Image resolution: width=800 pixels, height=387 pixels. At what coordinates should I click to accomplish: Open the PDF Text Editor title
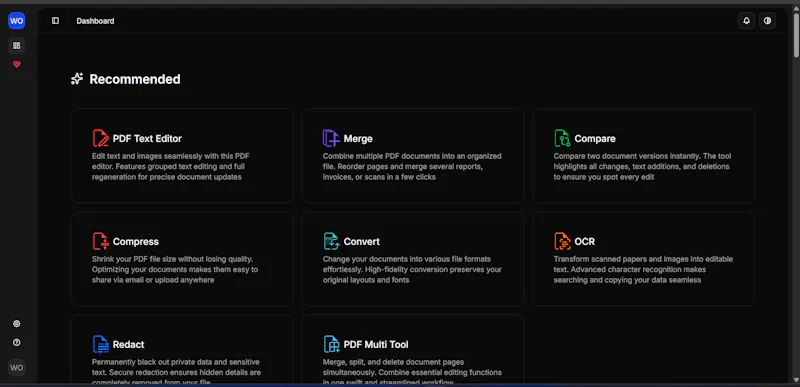point(147,139)
